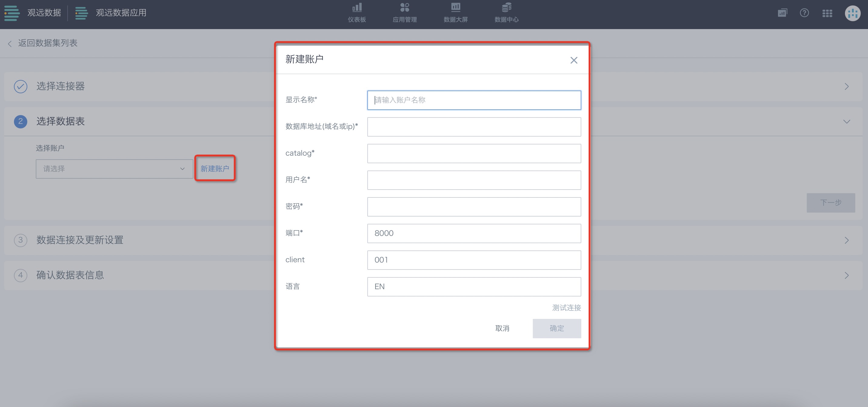Click the 取消 button in dialog

click(x=502, y=328)
